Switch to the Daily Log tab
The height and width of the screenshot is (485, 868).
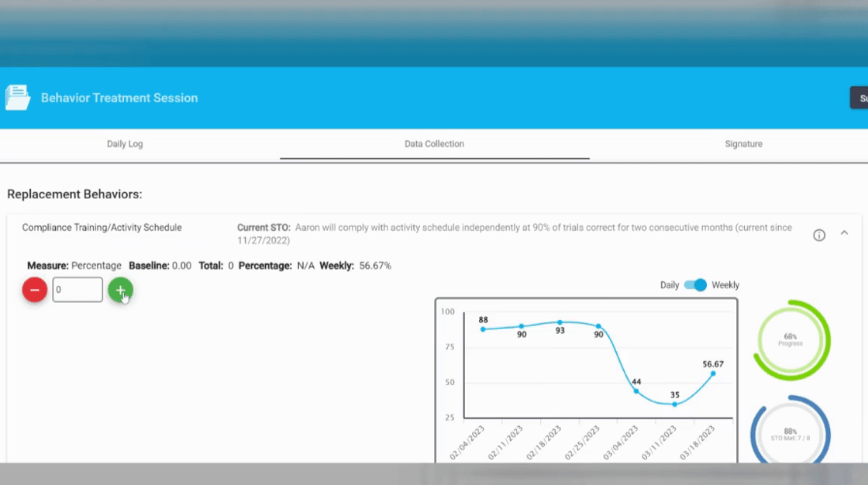tap(125, 144)
